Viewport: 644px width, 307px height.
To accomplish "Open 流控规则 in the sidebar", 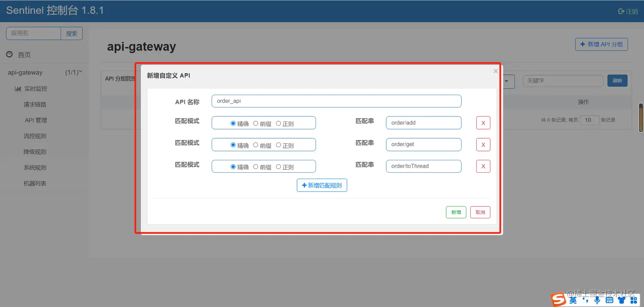I will point(35,136).
